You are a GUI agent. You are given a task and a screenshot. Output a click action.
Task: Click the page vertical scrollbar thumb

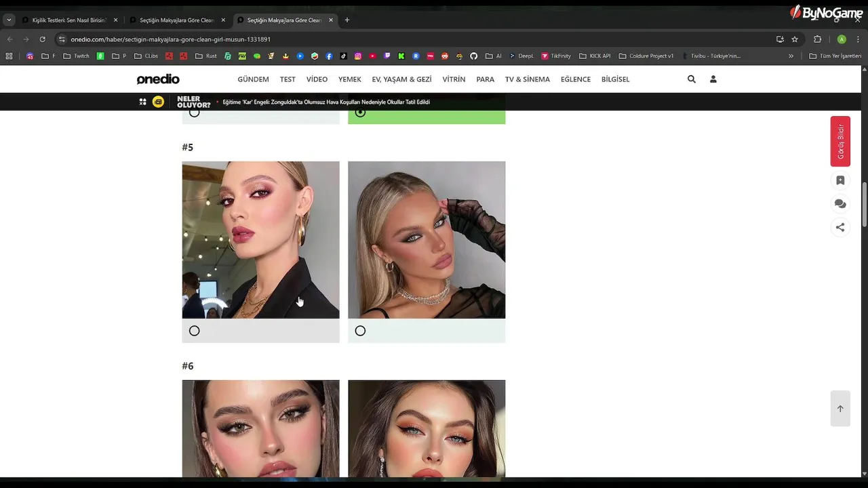(x=864, y=205)
